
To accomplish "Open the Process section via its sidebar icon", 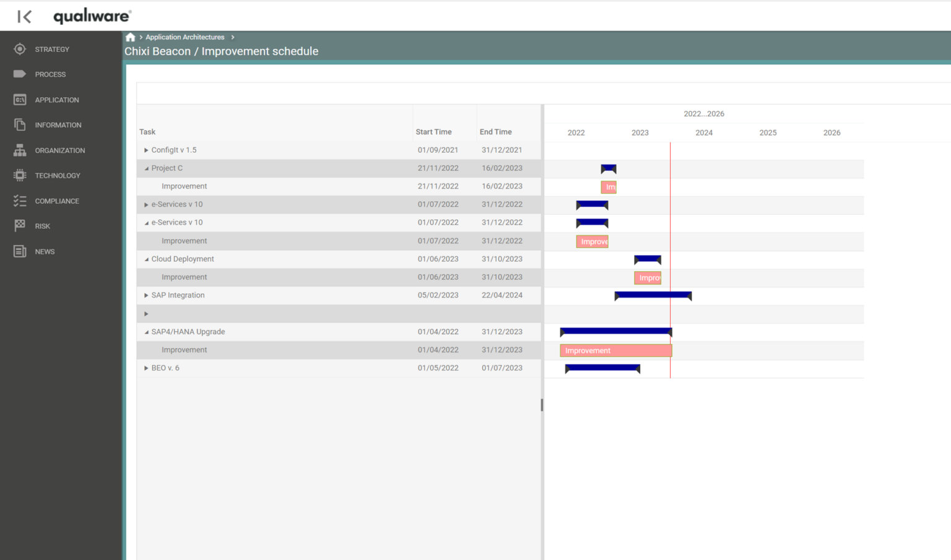I will [x=19, y=74].
